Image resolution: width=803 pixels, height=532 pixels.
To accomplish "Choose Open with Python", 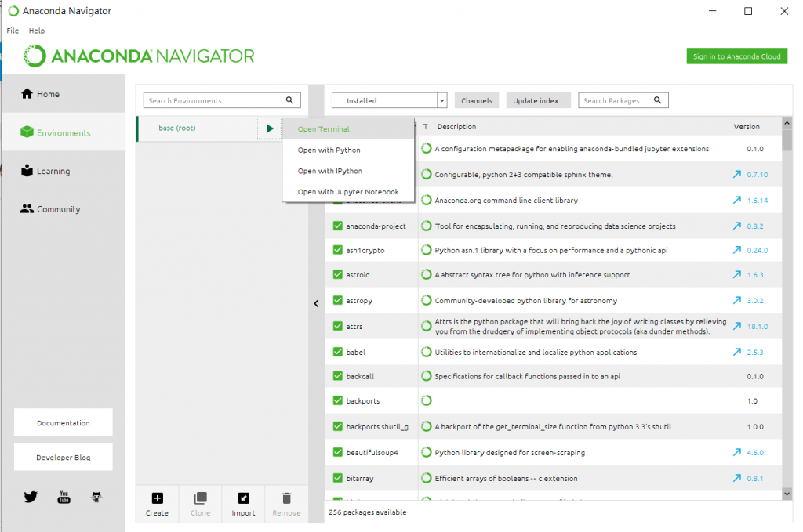I will pyautogui.click(x=348, y=150).
